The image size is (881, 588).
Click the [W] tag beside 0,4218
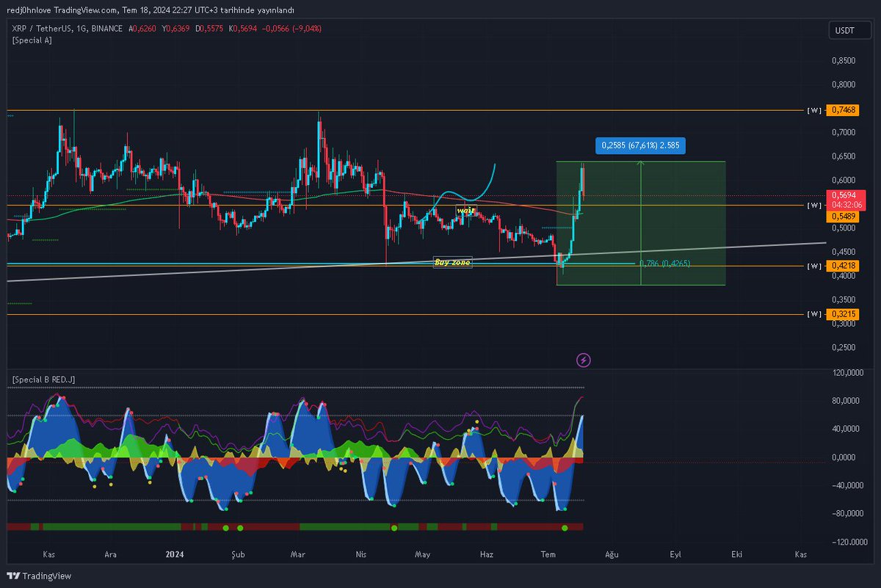tap(814, 266)
